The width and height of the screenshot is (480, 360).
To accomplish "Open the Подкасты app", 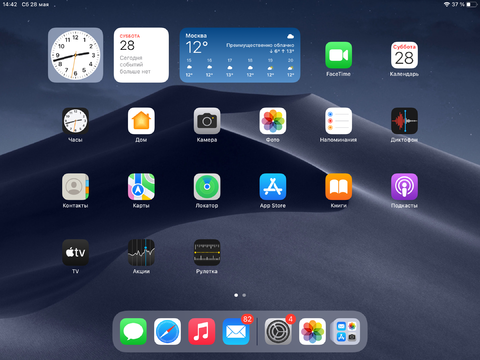I will 404,187.
